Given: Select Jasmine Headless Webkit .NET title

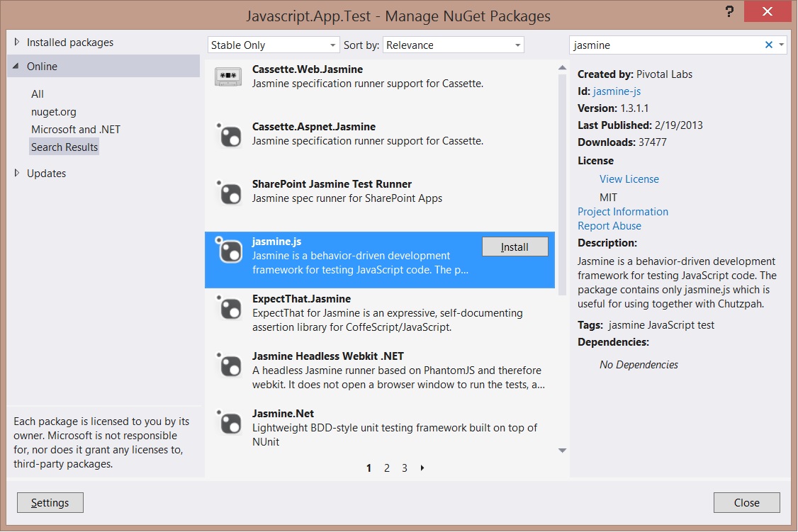Looking at the screenshot, I should click(327, 356).
